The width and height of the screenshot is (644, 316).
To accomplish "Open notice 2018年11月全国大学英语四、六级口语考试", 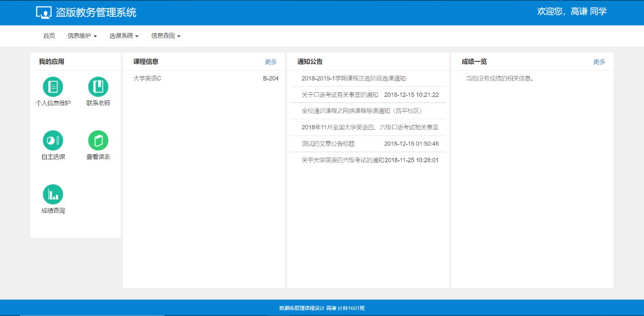I will coord(370,127).
